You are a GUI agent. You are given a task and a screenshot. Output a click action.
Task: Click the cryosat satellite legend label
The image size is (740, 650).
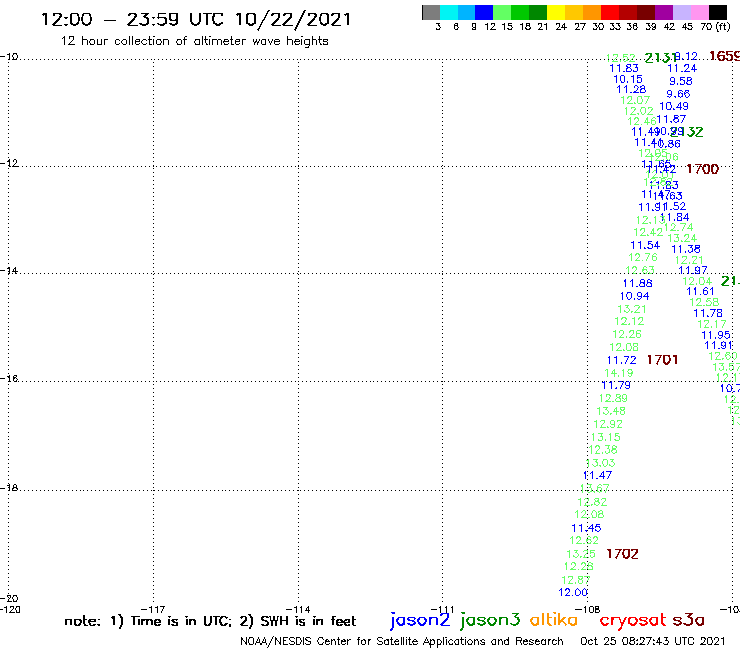[x=632, y=621]
